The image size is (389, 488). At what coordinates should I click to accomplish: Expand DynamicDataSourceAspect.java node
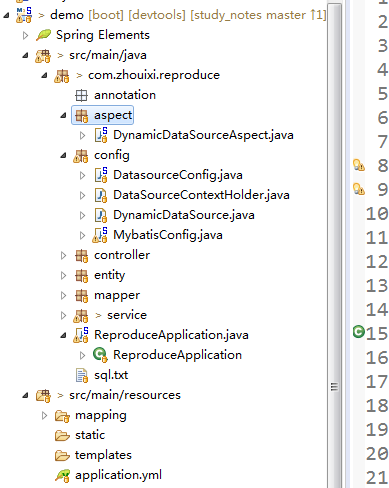click(82, 135)
